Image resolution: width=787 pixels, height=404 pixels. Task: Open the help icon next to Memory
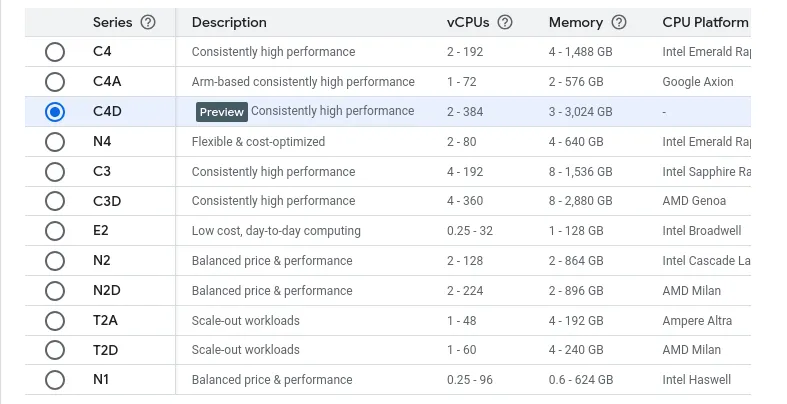tap(618, 22)
